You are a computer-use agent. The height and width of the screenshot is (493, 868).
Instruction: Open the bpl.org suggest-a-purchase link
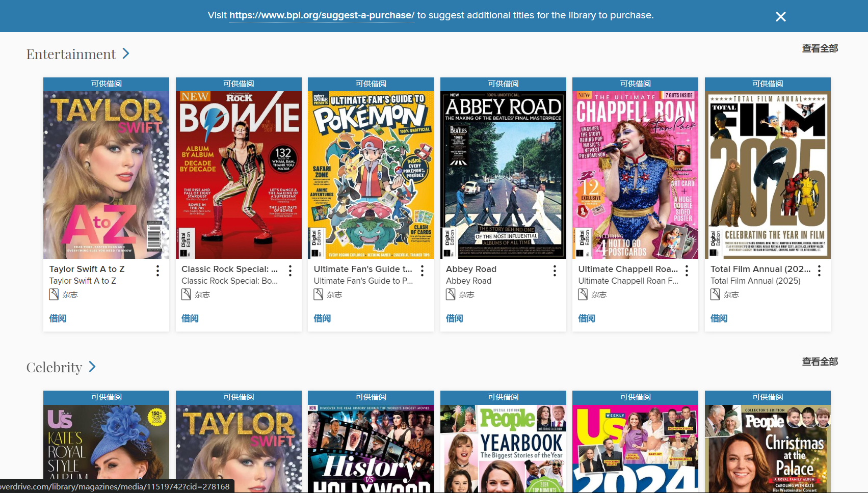[322, 15]
